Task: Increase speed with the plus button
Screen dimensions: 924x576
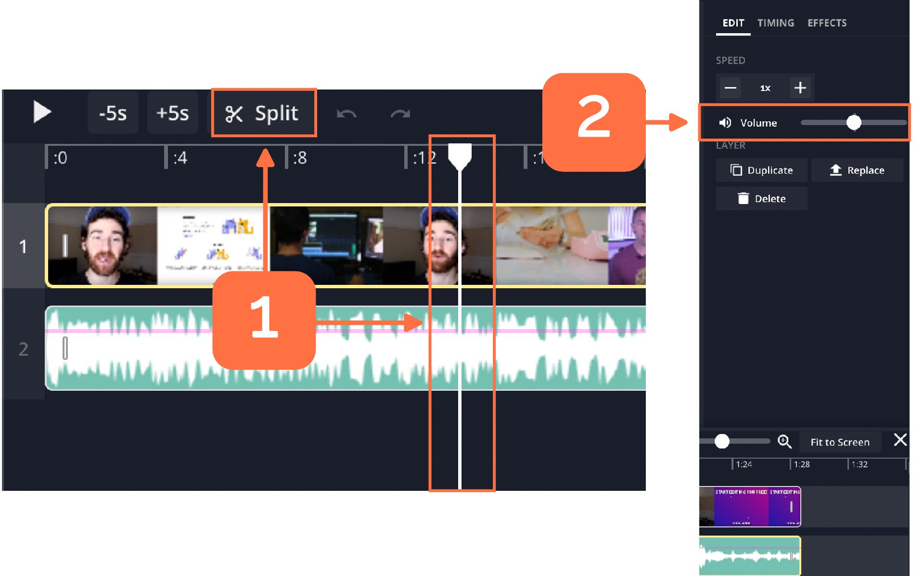Action: tap(800, 88)
